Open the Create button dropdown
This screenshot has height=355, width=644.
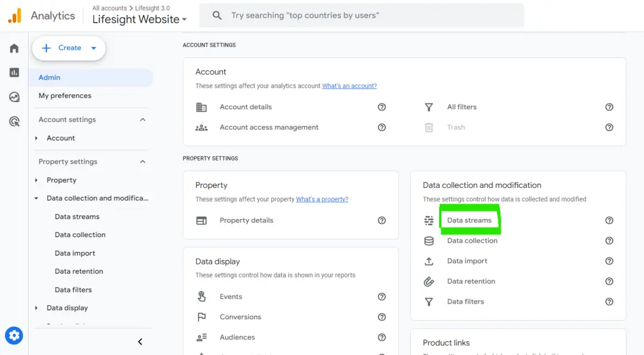[x=94, y=48]
